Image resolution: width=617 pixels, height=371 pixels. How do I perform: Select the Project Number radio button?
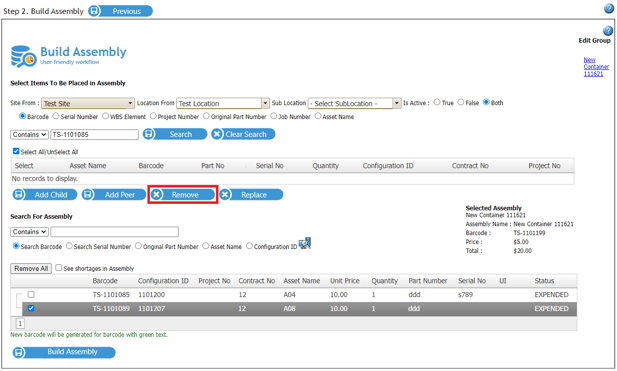pos(153,116)
